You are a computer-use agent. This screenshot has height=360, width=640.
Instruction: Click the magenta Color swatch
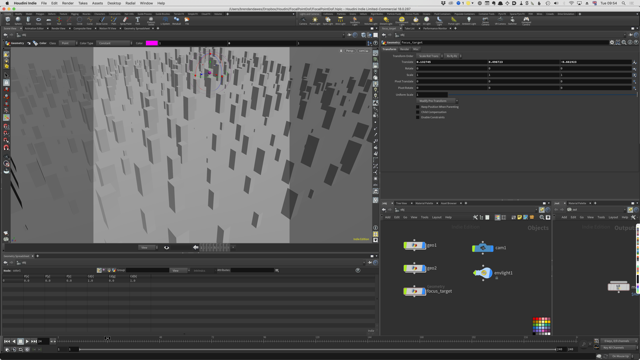tap(151, 43)
